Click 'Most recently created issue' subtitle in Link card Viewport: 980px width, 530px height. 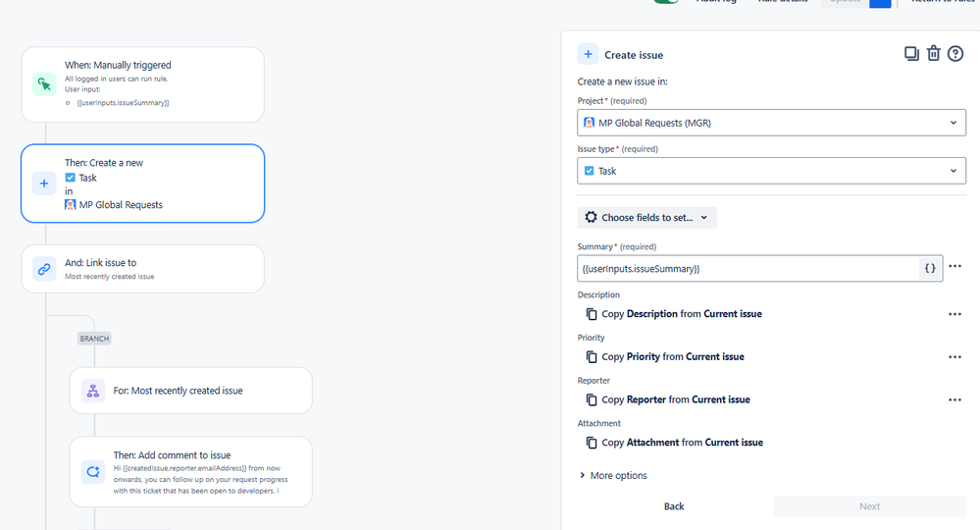(x=109, y=276)
